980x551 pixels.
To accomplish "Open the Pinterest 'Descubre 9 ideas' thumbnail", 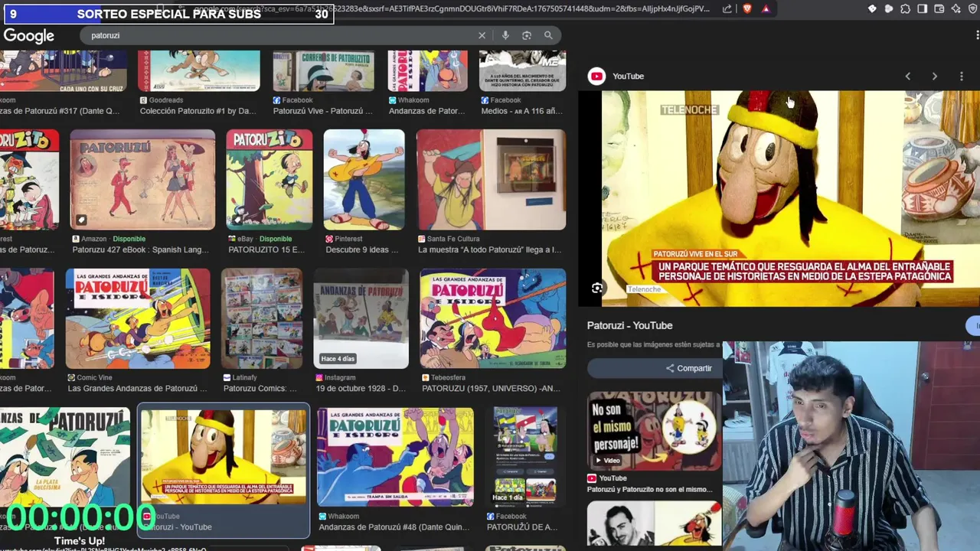I will tap(364, 180).
